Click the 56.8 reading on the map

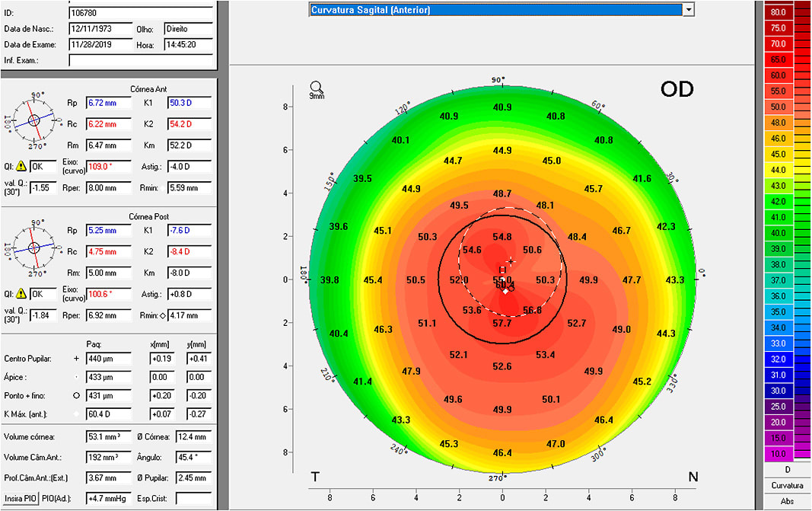coord(532,311)
